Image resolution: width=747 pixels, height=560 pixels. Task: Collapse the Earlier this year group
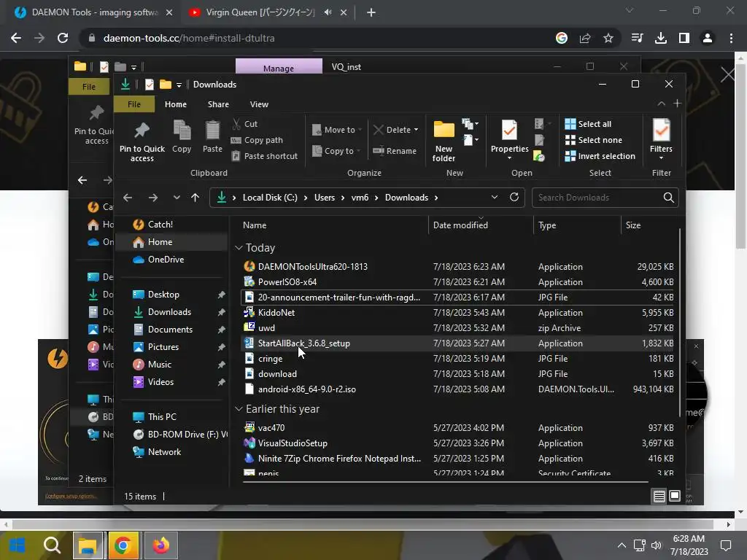239,408
